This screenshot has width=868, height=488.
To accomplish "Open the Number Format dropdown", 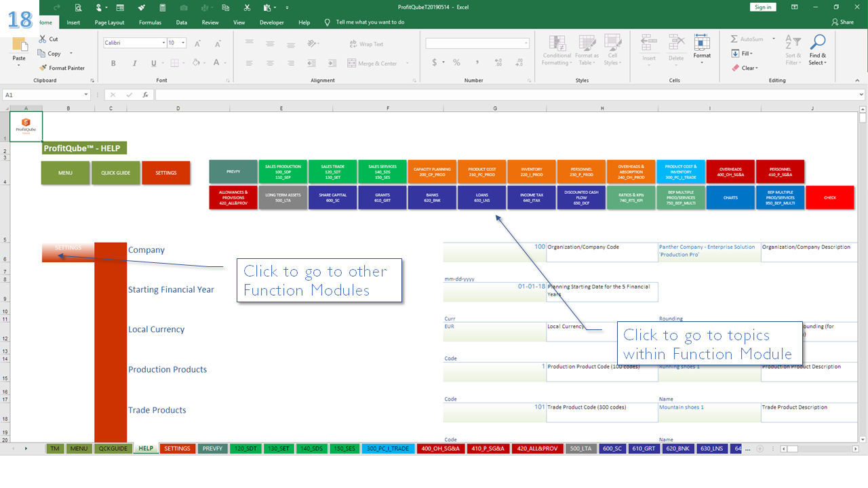I will (x=526, y=43).
